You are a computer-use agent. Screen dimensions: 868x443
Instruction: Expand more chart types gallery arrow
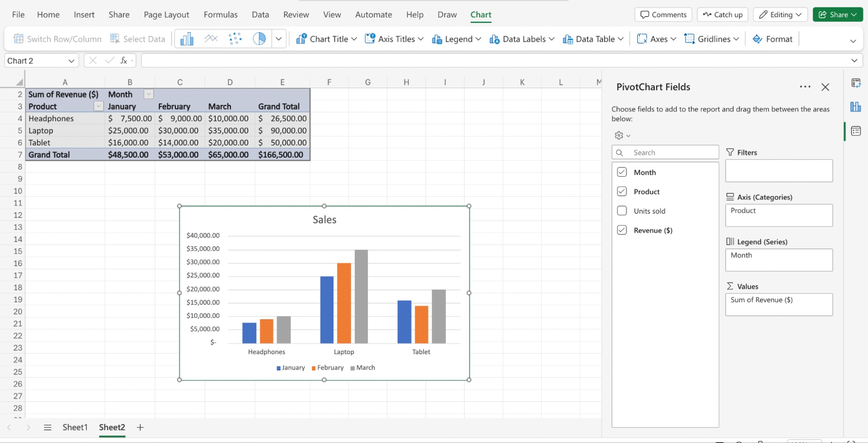coord(279,39)
